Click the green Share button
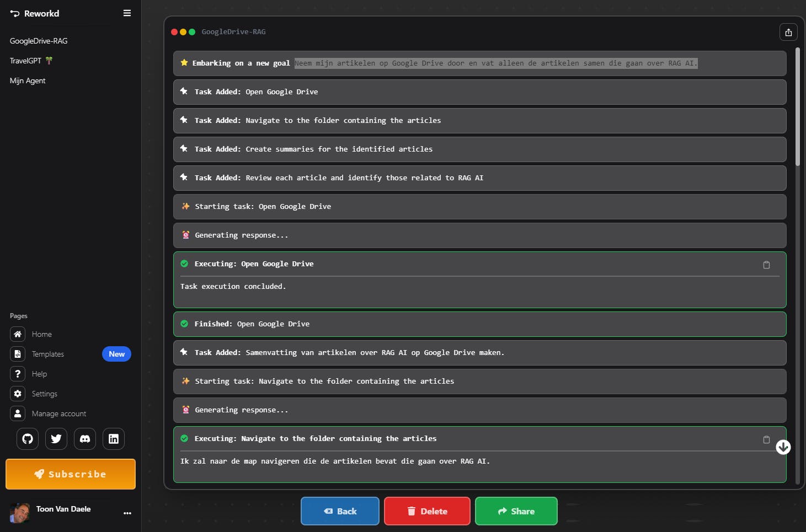 tap(516, 511)
